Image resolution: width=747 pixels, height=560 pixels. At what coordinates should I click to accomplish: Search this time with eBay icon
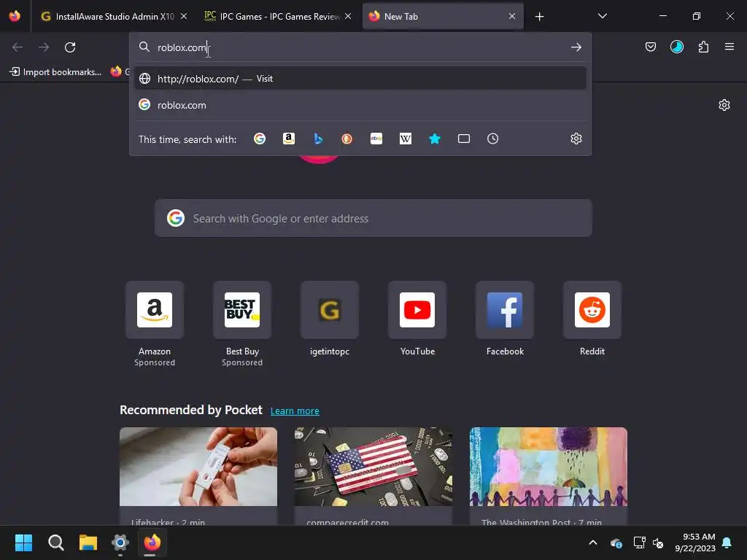(x=376, y=139)
